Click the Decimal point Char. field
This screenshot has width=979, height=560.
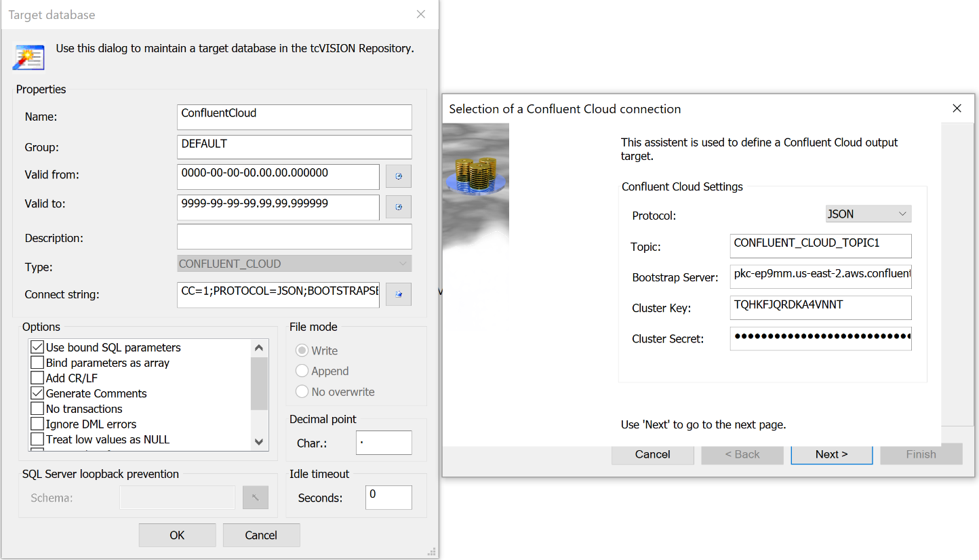click(384, 443)
